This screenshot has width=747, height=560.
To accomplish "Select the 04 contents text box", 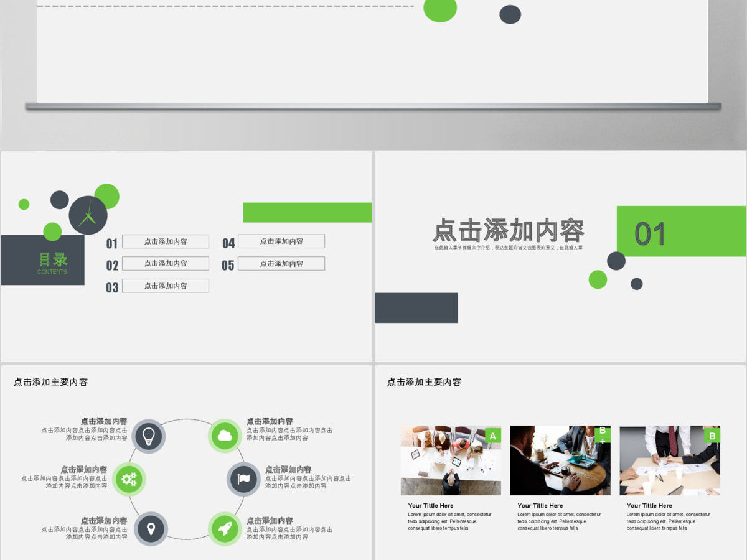I will pyautogui.click(x=281, y=241).
